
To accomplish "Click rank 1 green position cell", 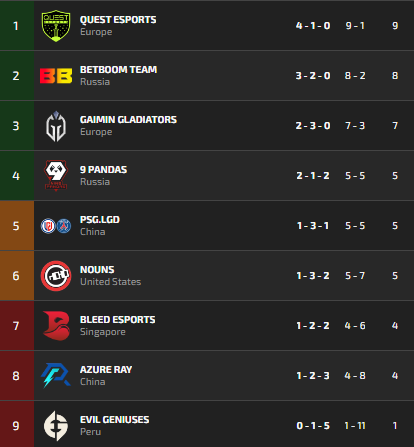I will coord(17,26).
